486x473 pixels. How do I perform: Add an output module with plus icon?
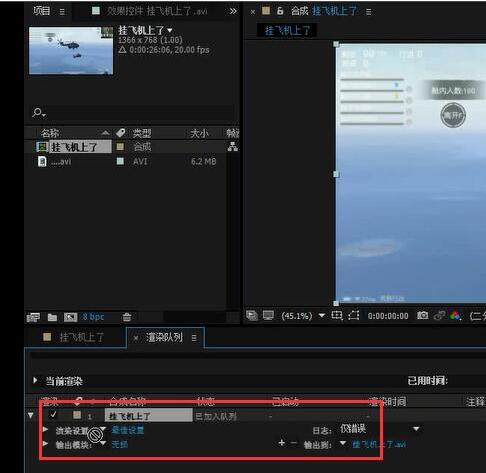click(x=282, y=443)
